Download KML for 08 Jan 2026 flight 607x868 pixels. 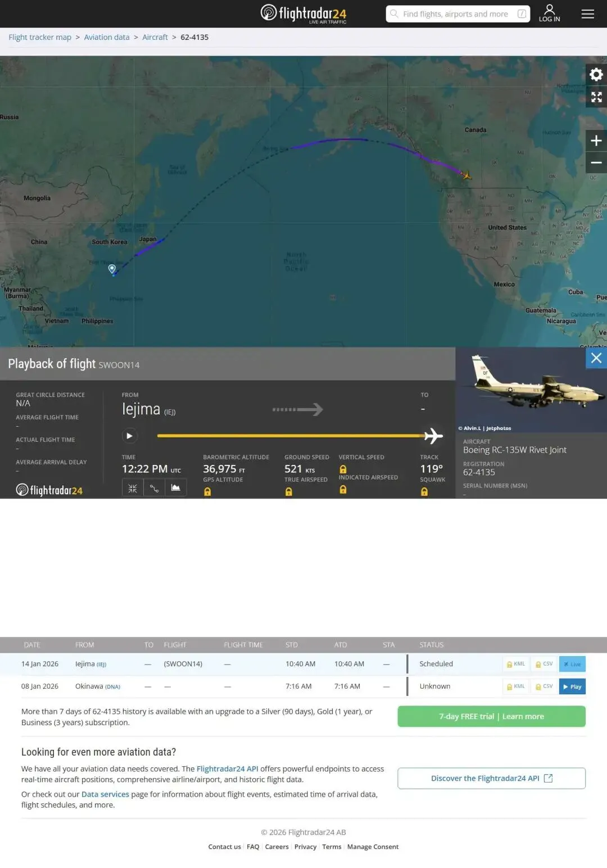point(516,686)
